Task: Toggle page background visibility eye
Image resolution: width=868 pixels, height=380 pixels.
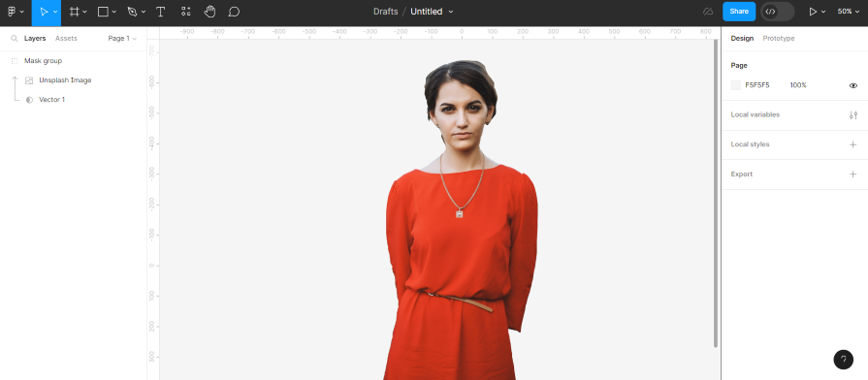Action: pyautogui.click(x=853, y=85)
